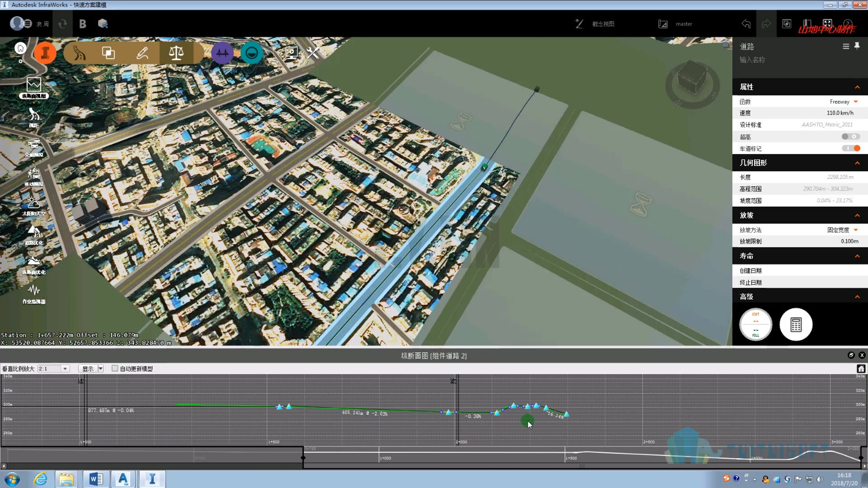Open the teal drainage tool icon

pos(251,53)
